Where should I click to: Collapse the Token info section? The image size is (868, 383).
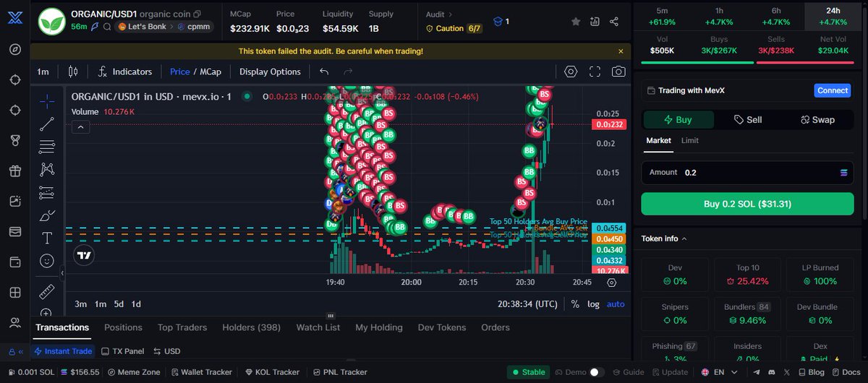[x=664, y=238]
